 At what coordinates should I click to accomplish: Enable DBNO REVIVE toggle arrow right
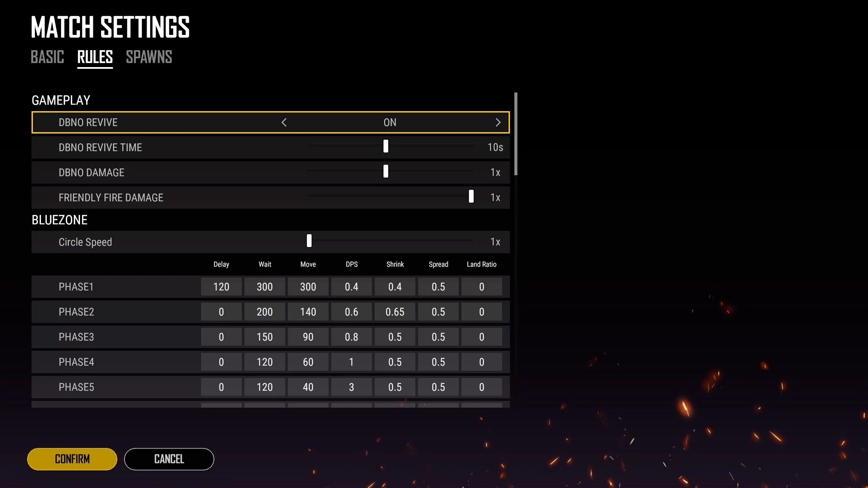click(498, 122)
